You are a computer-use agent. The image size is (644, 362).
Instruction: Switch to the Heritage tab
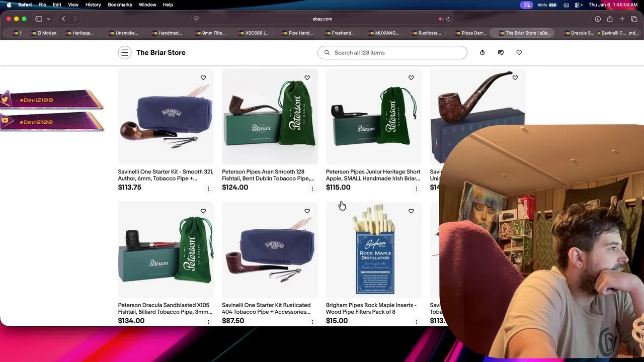tap(79, 33)
